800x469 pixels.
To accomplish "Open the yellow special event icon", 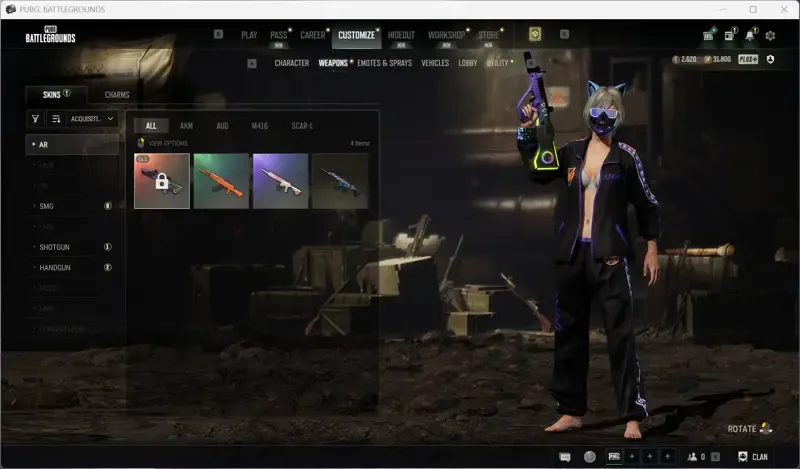I will pos(535,34).
